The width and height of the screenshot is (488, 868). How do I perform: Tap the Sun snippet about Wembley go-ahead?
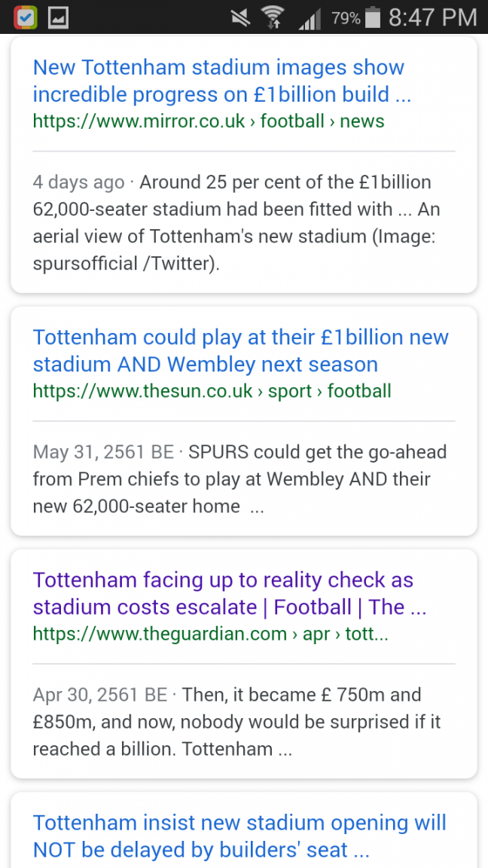click(241, 479)
